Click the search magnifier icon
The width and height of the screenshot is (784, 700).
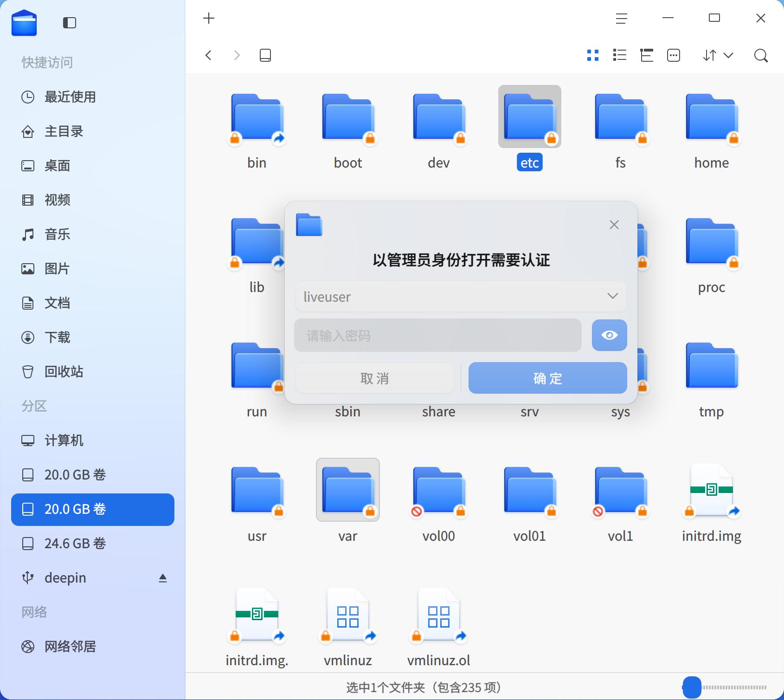pyautogui.click(x=761, y=56)
